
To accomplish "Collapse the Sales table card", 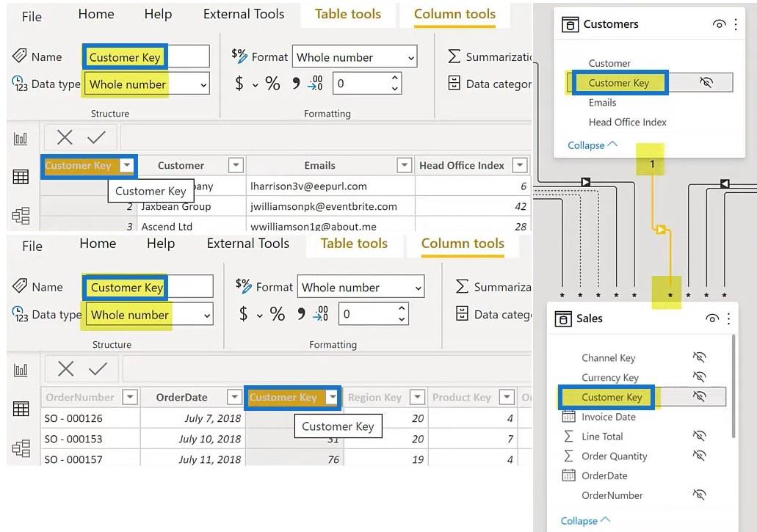I will click(x=585, y=520).
